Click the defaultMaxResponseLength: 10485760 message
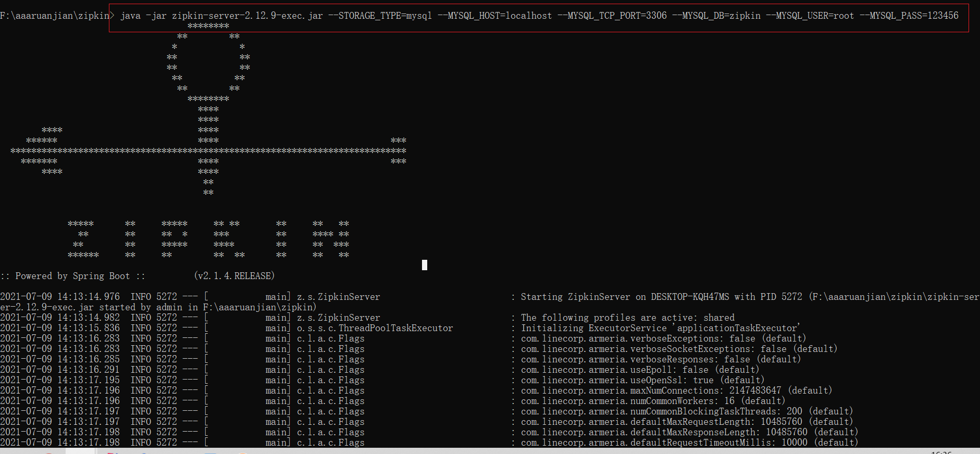 pos(690,432)
